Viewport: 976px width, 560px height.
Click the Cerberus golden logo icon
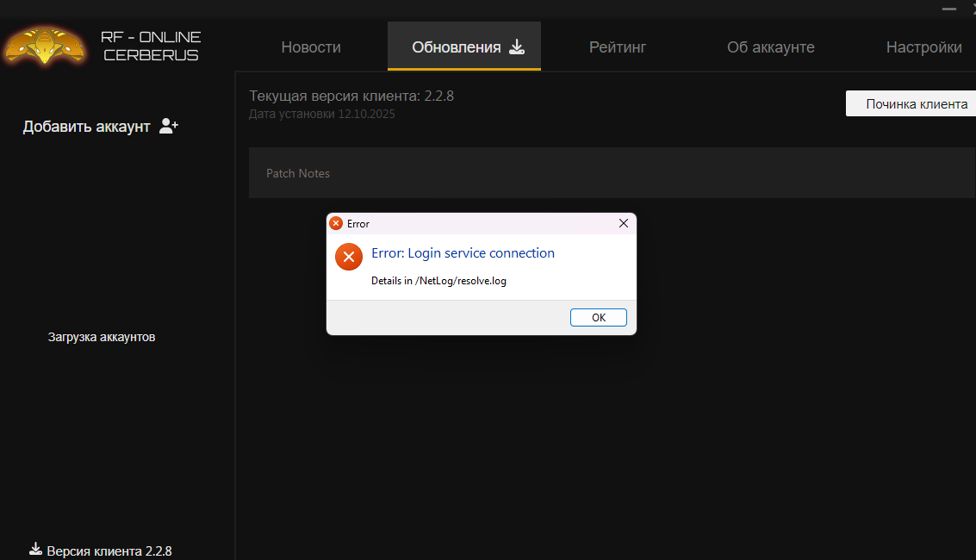coord(45,47)
